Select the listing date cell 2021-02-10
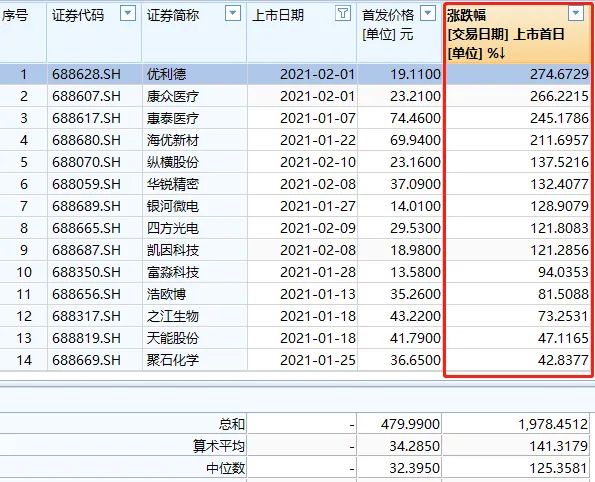The height and width of the screenshot is (482, 595). tap(318, 162)
